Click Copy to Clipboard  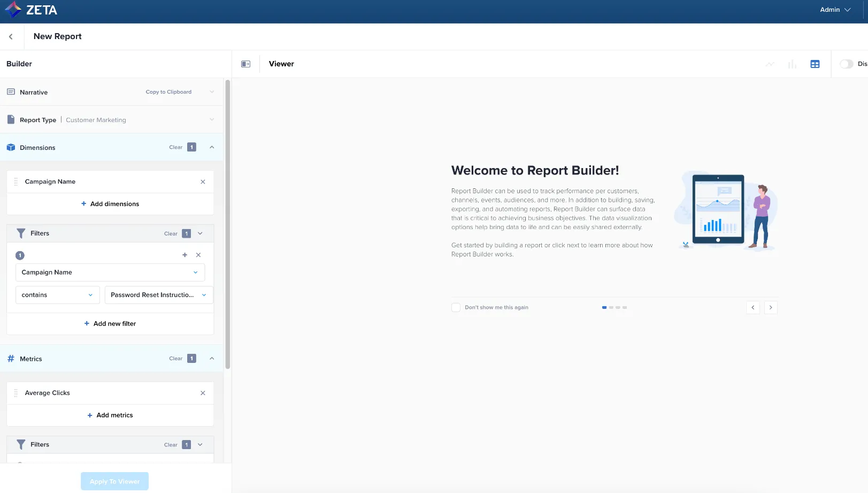tap(168, 92)
